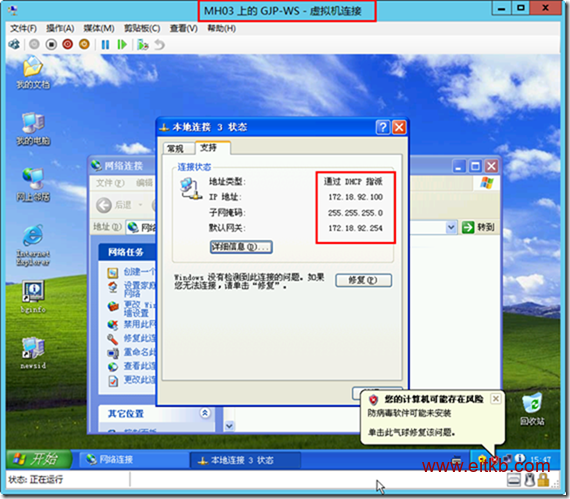The width and height of the screenshot is (570, 499).
Task: Click the 详细信息(D)... button
Action: 241,247
